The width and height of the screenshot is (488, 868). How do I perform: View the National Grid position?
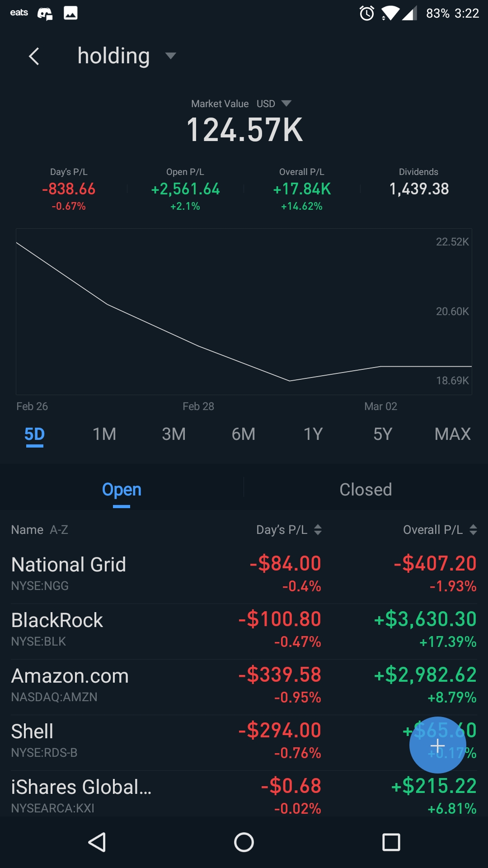[x=136, y=574]
